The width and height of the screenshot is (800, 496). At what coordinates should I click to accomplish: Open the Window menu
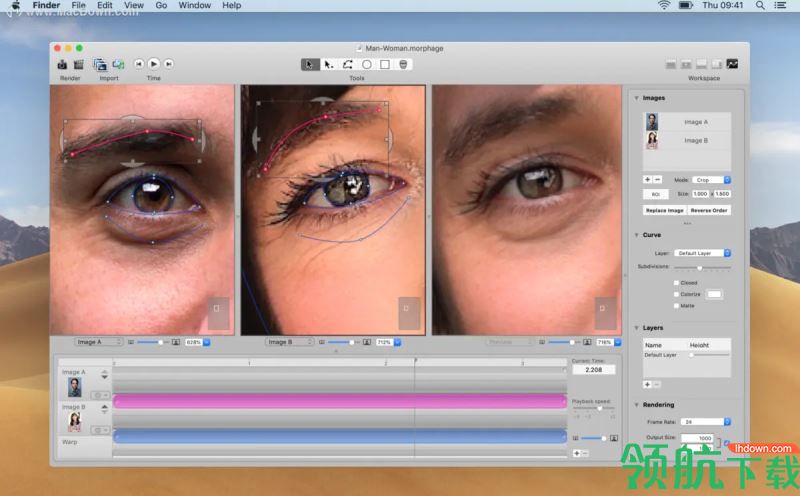pyautogui.click(x=194, y=5)
